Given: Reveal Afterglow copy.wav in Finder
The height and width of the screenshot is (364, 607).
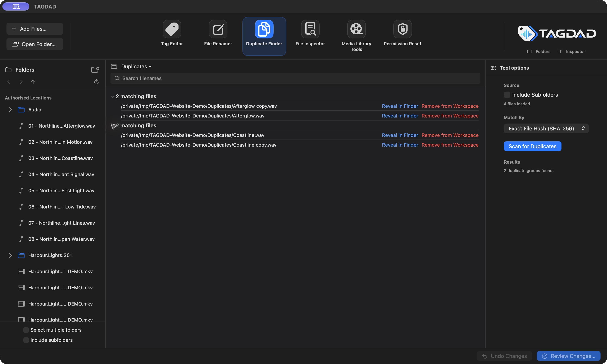Looking at the screenshot, I should click(x=400, y=106).
